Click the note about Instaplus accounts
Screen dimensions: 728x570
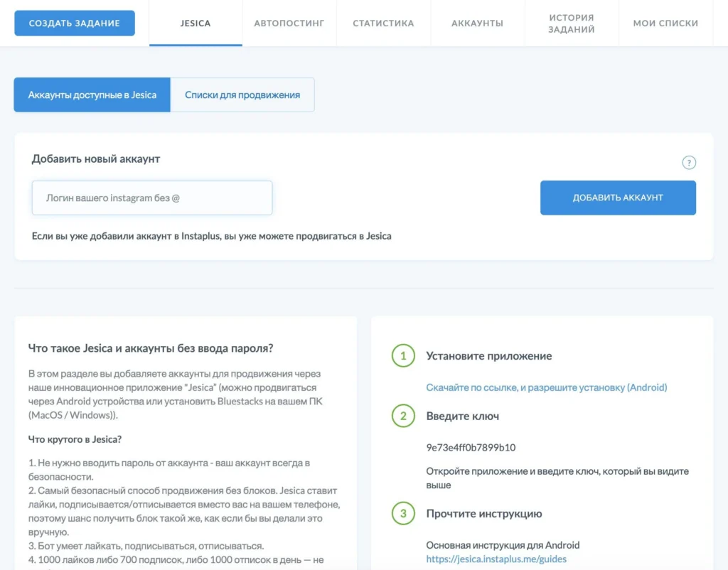(x=211, y=236)
